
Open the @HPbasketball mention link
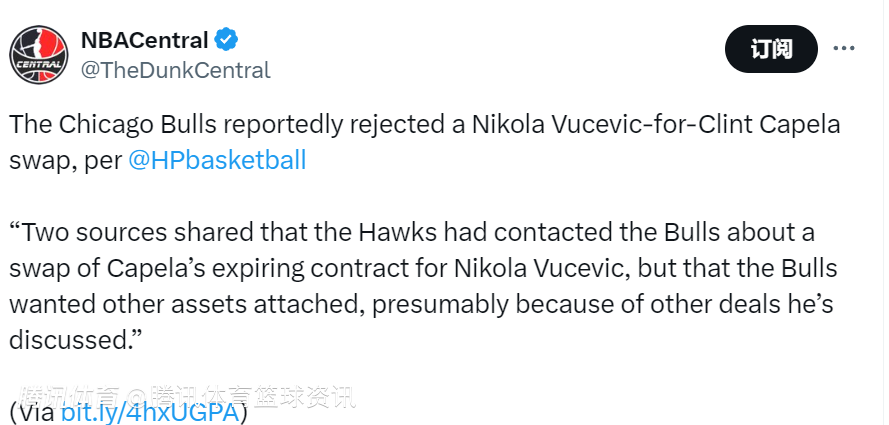click(x=217, y=160)
